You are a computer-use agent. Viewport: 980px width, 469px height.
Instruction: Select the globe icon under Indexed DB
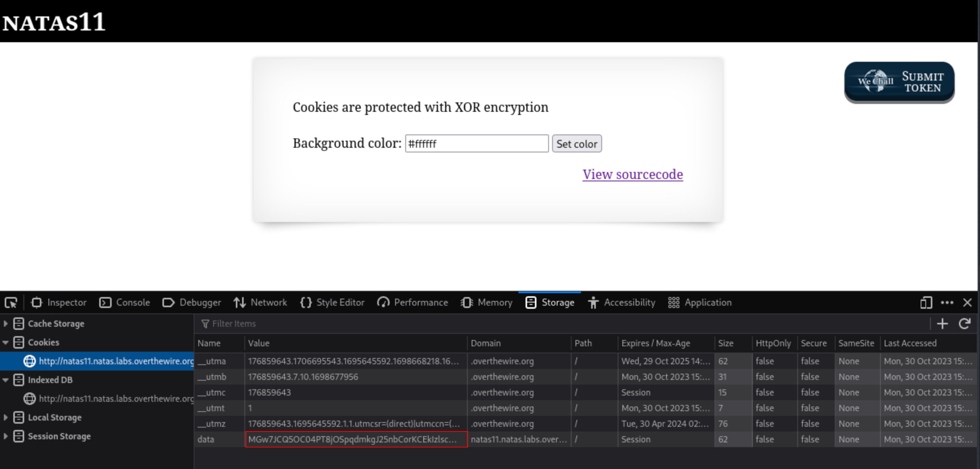(29, 399)
